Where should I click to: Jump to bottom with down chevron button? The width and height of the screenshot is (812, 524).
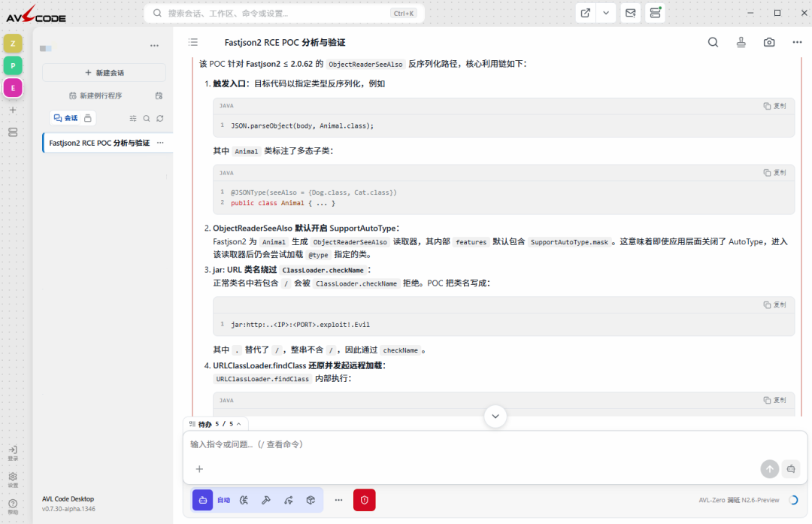click(495, 416)
